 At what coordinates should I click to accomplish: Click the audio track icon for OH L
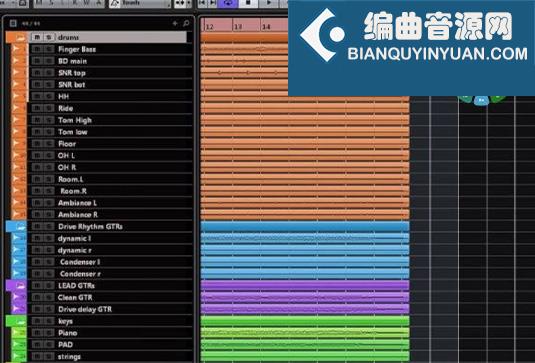coord(16,156)
